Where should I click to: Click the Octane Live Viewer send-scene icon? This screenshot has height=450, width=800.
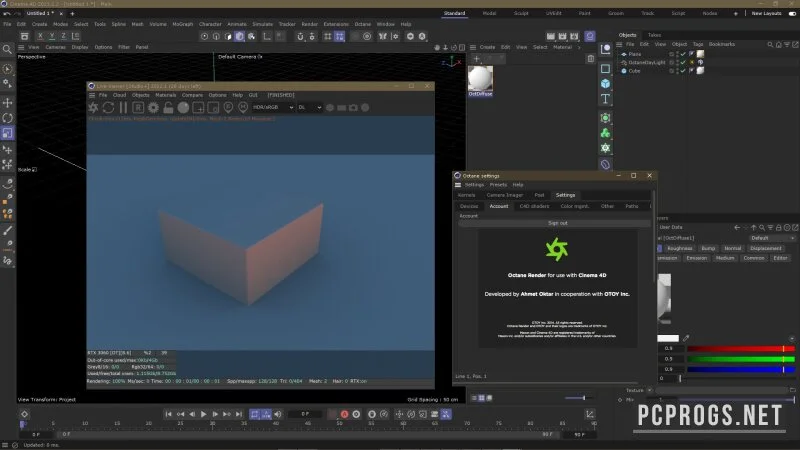coord(93,108)
